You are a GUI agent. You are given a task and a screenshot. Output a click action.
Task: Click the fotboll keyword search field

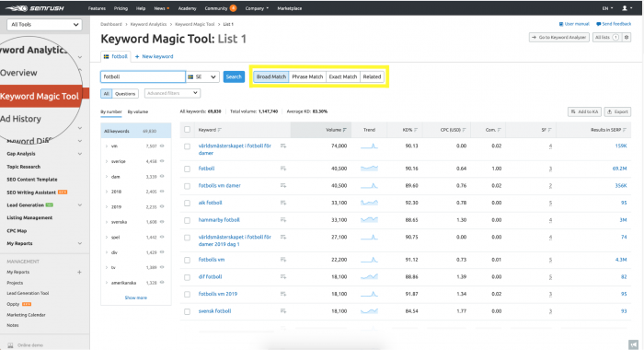click(x=143, y=77)
